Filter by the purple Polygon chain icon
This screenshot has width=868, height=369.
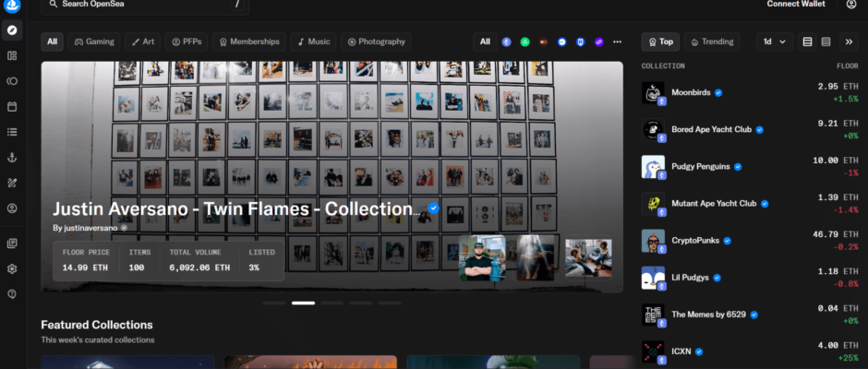598,42
